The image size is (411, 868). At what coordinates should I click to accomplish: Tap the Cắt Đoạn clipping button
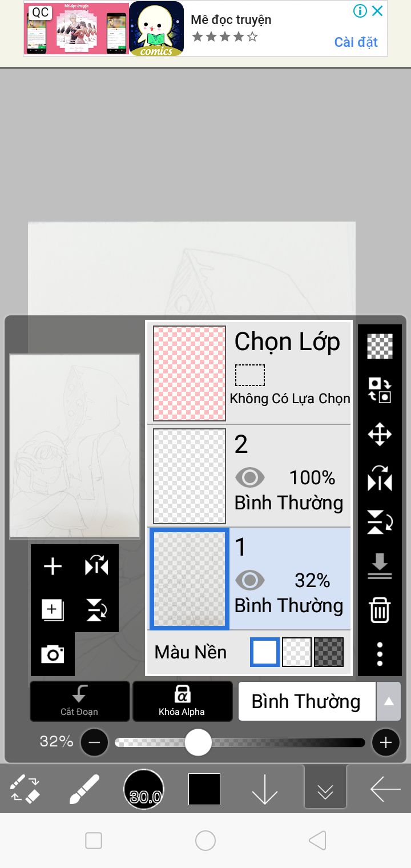(x=79, y=701)
